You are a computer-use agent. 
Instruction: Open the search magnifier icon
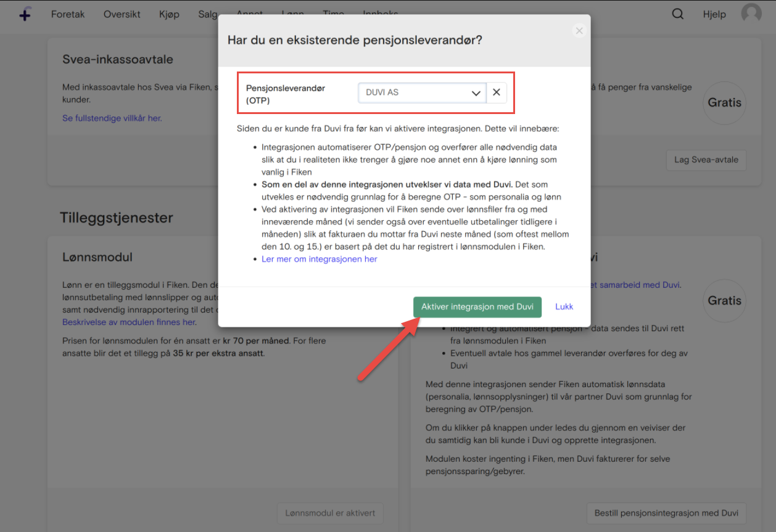678,14
